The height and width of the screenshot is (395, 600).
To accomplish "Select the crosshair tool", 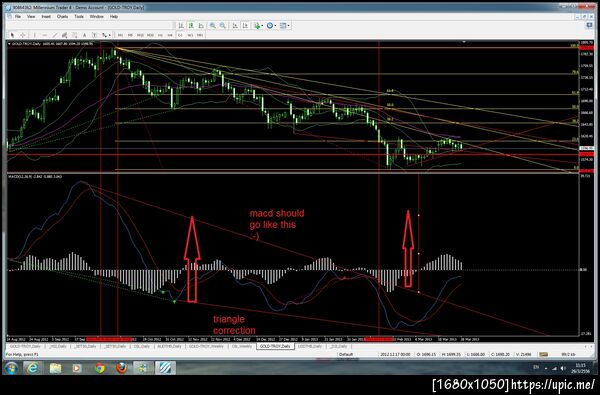I will tap(23, 35).
